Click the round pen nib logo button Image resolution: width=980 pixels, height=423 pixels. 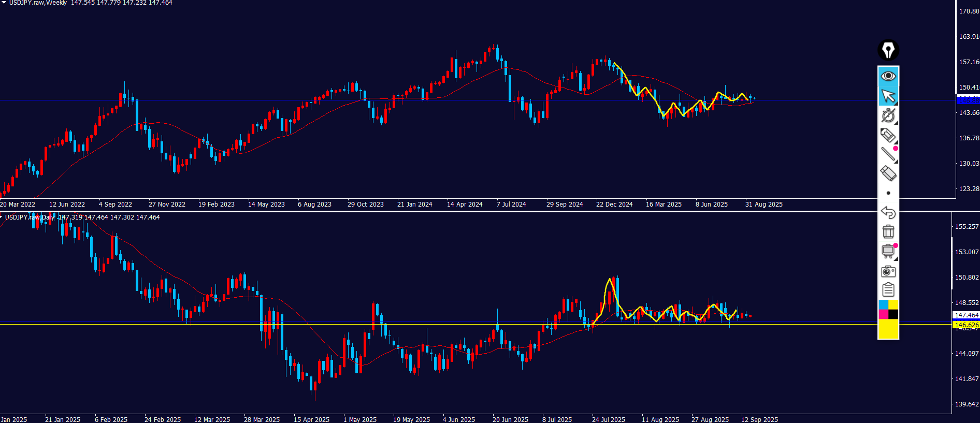pos(888,50)
